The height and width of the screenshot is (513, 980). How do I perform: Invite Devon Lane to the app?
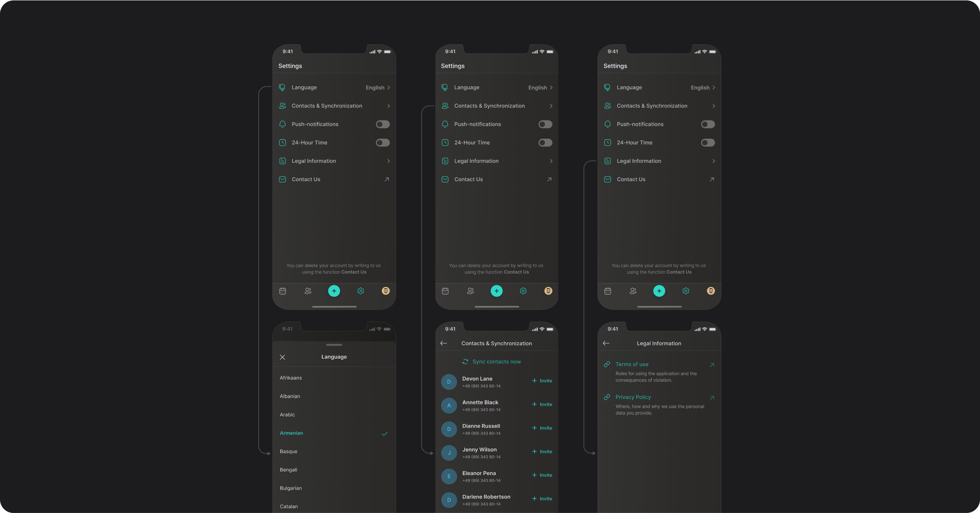pos(542,380)
